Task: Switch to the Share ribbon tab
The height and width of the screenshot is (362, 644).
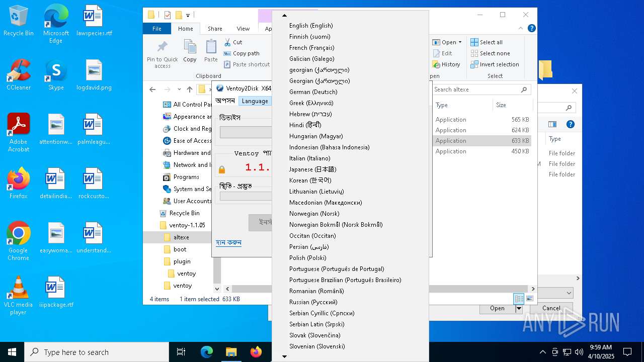Action: click(215, 29)
